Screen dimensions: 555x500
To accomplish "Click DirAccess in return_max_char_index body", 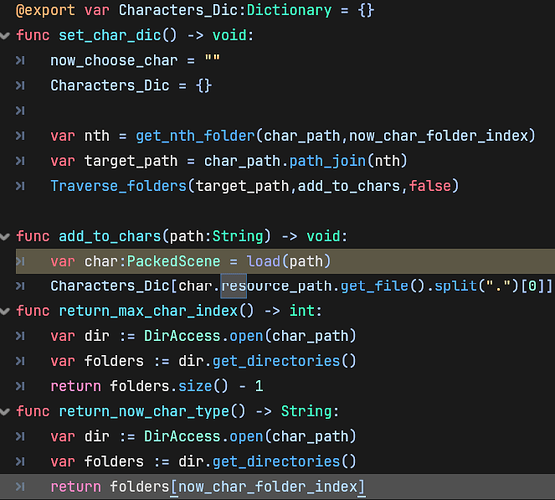I will click(182, 336).
